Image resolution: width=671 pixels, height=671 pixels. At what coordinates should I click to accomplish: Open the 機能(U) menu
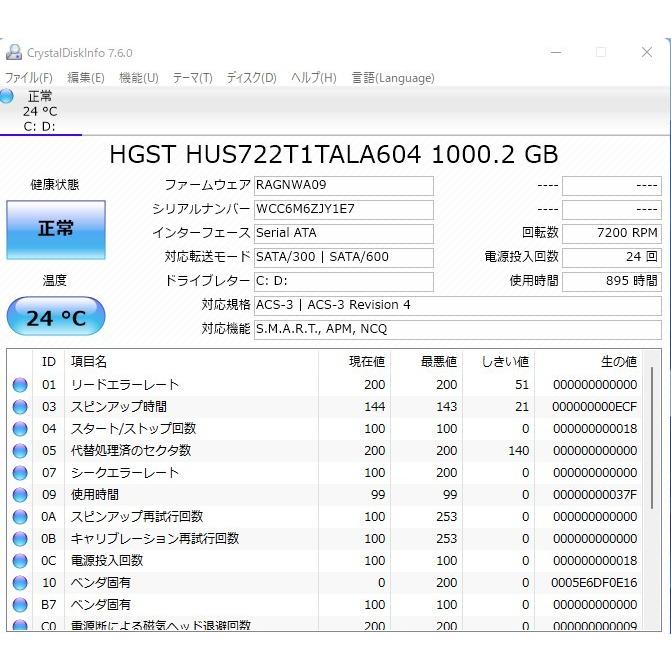[139, 78]
